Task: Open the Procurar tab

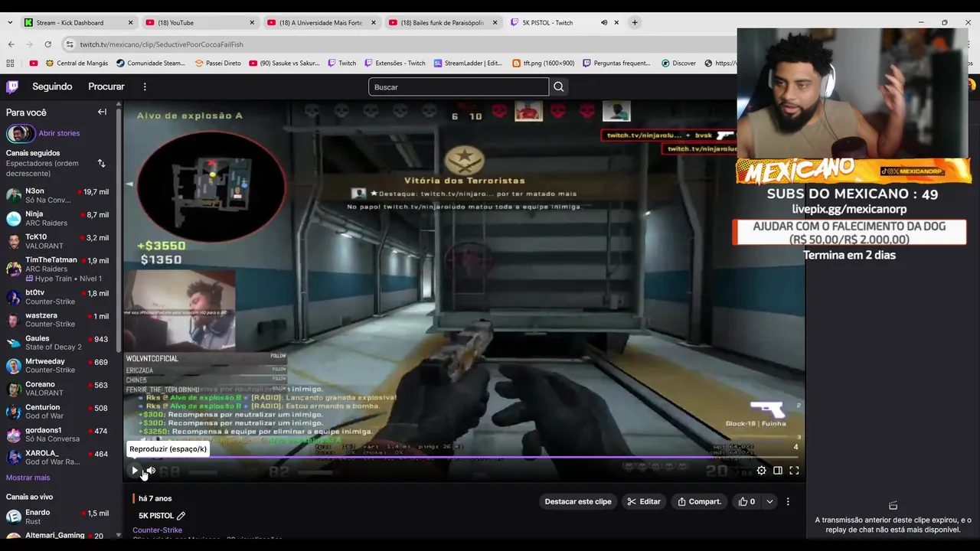Action: coord(106,86)
